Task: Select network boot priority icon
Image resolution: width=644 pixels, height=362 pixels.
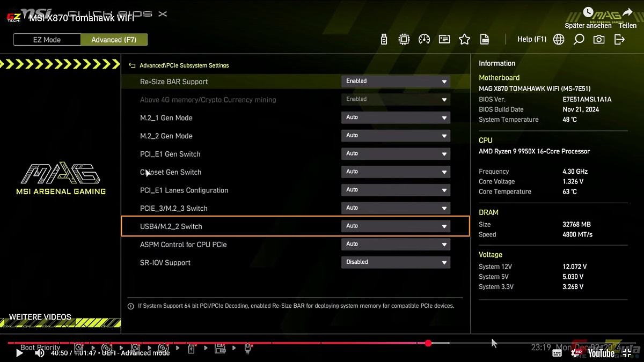Action: pyautogui.click(x=247, y=349)
